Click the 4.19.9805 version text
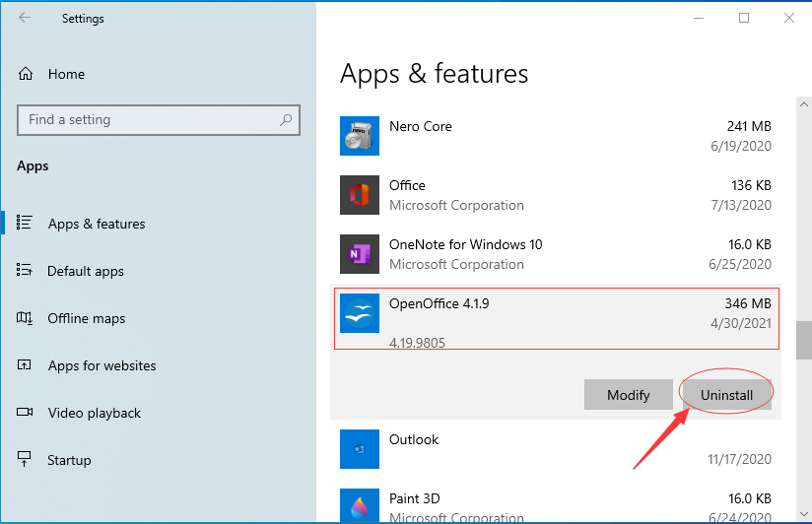Image resolution: width=812 pixels, height=524 pixels. 417,343
